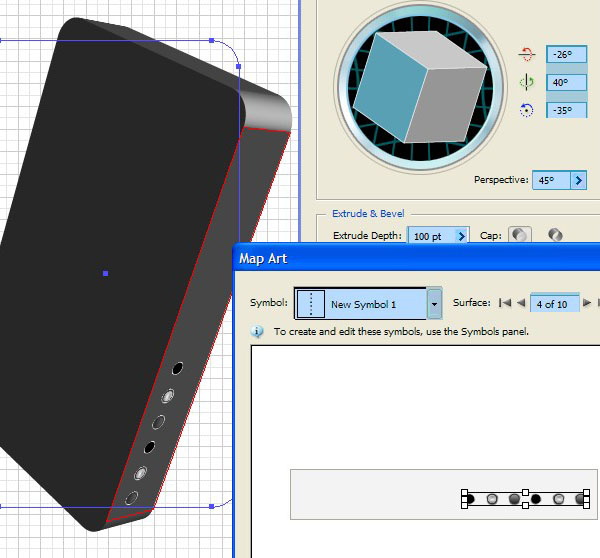Set the Z rotation field showing -35°
Viewport: 600px width, 558px height.
[566, 110]
